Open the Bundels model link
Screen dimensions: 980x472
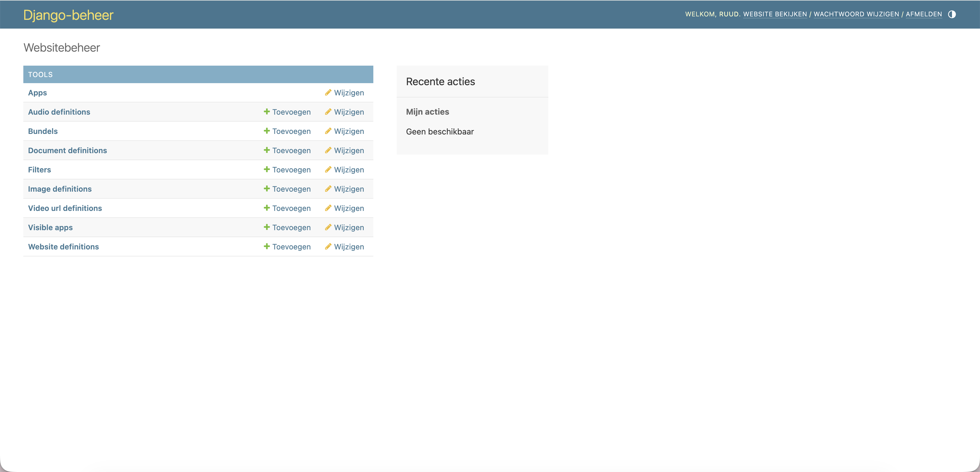[x=43, y=131]
